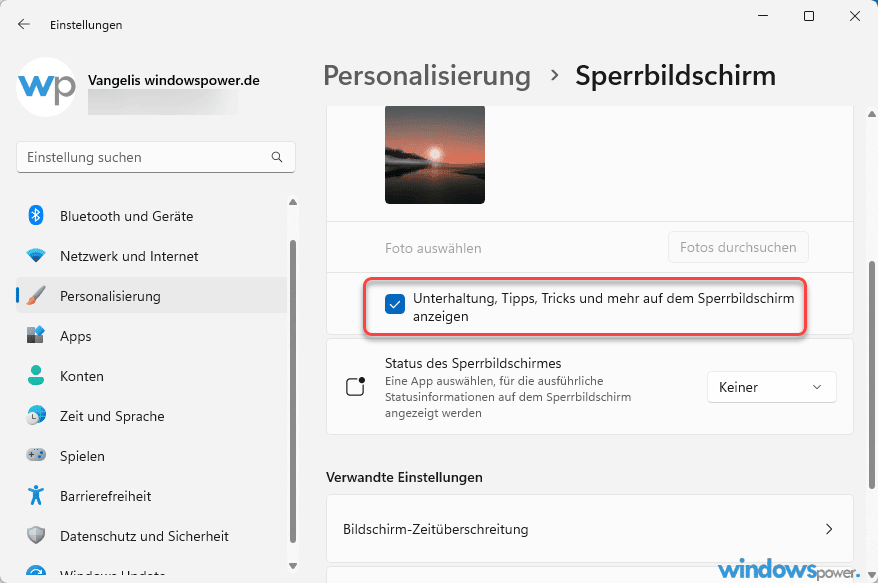
Task: Open Barrierefreiheit settings category
Action: pos(151,496)
